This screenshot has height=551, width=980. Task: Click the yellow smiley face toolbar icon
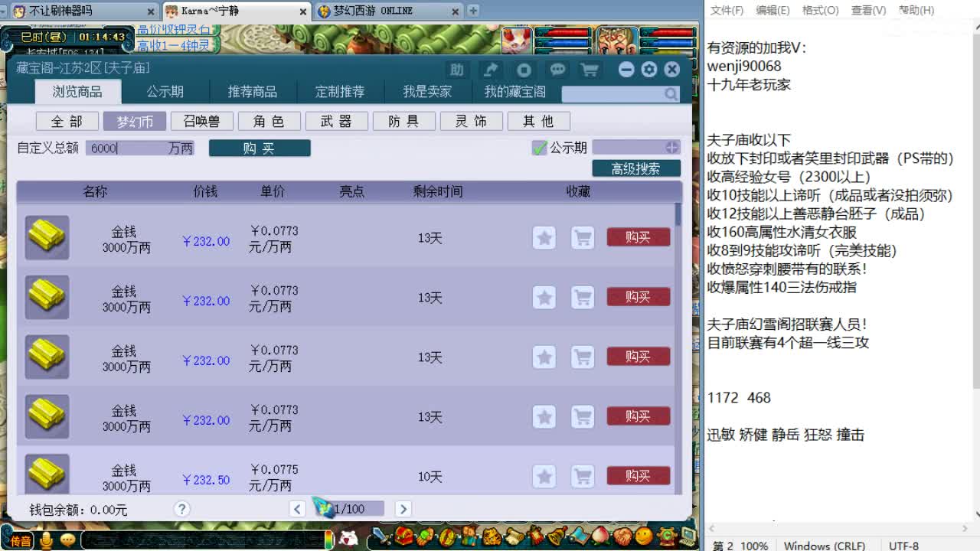644,536
